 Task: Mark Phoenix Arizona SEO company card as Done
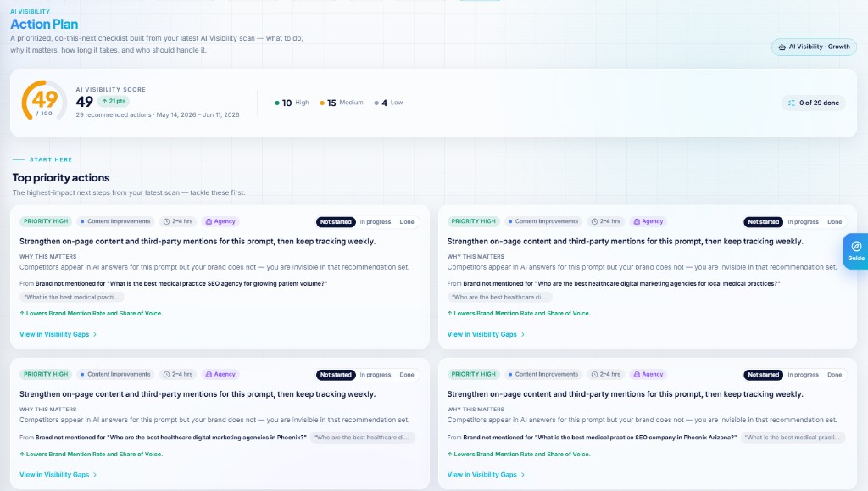point(835,375)
